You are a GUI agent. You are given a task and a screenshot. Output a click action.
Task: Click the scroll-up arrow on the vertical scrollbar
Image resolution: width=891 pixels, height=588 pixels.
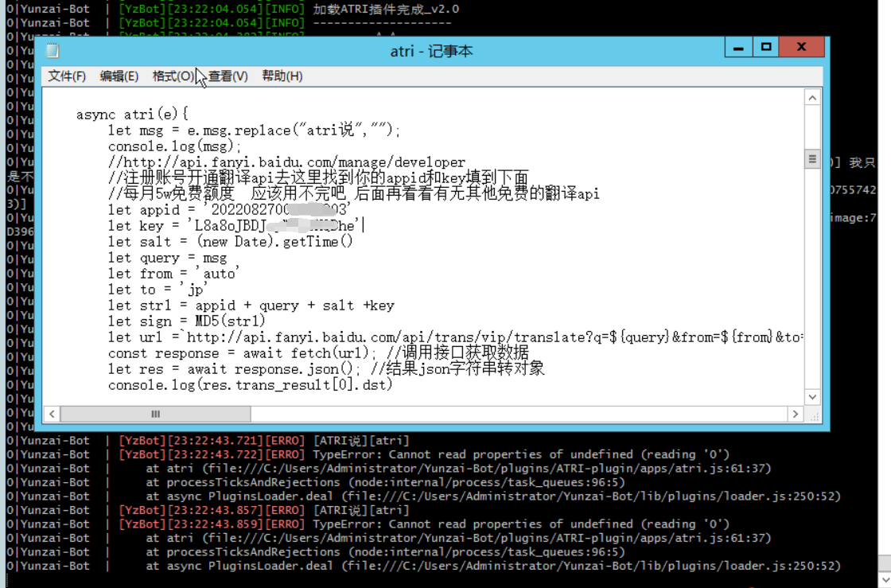(x=812, y=97)
